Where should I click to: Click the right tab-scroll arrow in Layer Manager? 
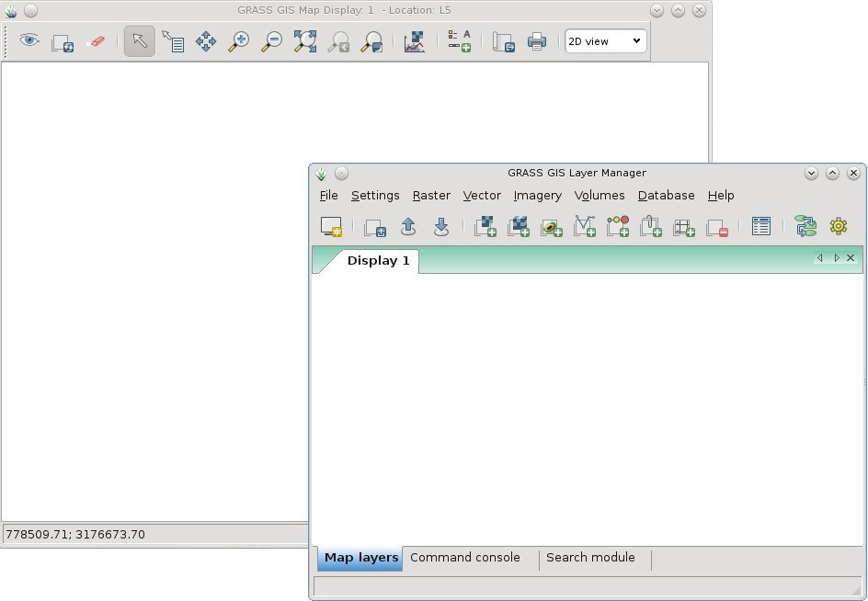(x=837, y=258)
